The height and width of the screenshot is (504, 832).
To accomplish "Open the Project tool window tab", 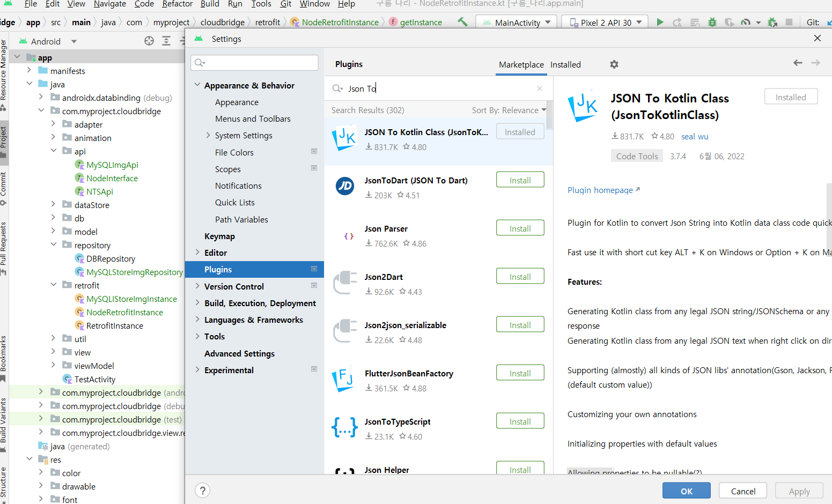I will (x=4, y=142).
